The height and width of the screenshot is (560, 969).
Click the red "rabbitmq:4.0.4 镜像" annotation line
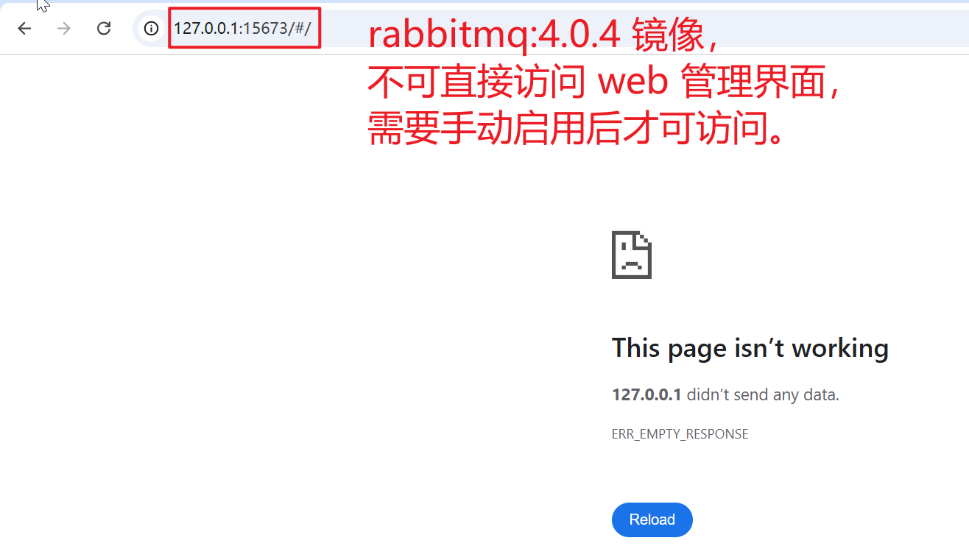click(542, 37)
